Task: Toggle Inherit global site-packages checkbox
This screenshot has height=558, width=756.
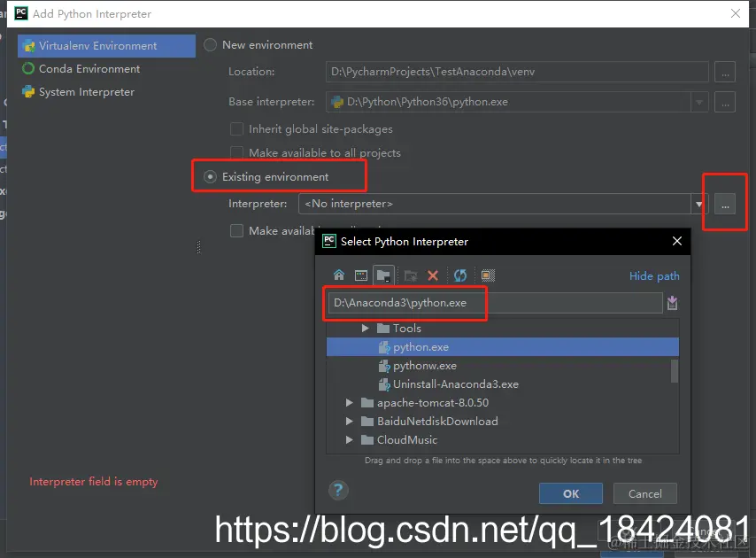Action: click(236, 129)
